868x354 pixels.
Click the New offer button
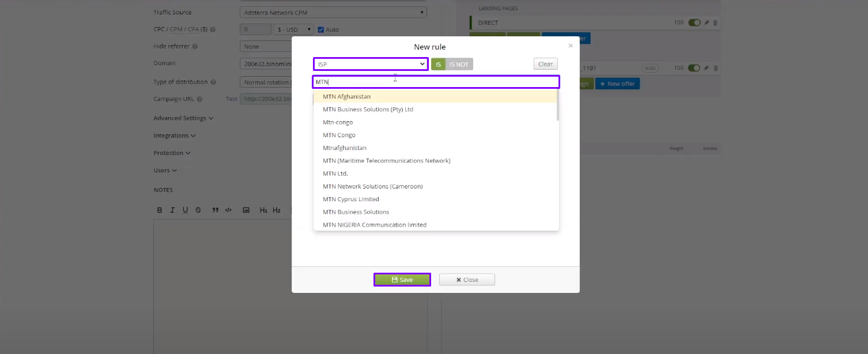(x=617, y=84)
